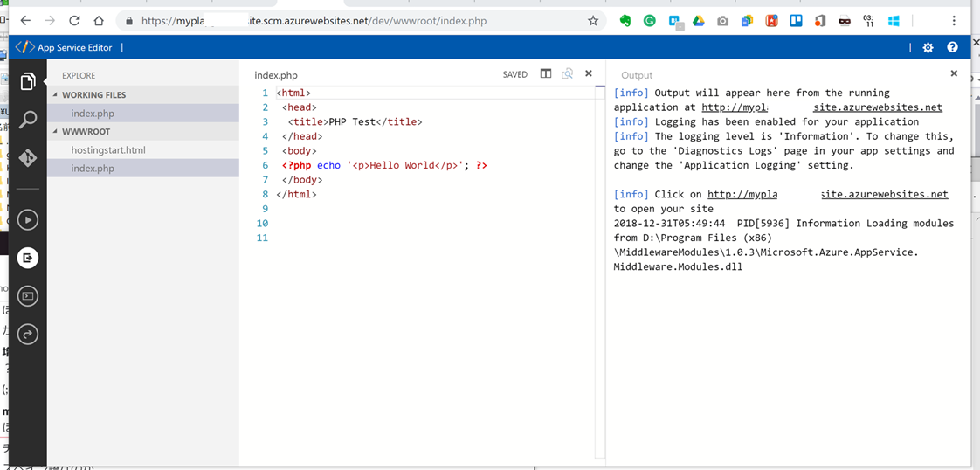Click the Hatena bookmark B! extension icon
Viewport: 980px width, 470px height.
(675, 21)
